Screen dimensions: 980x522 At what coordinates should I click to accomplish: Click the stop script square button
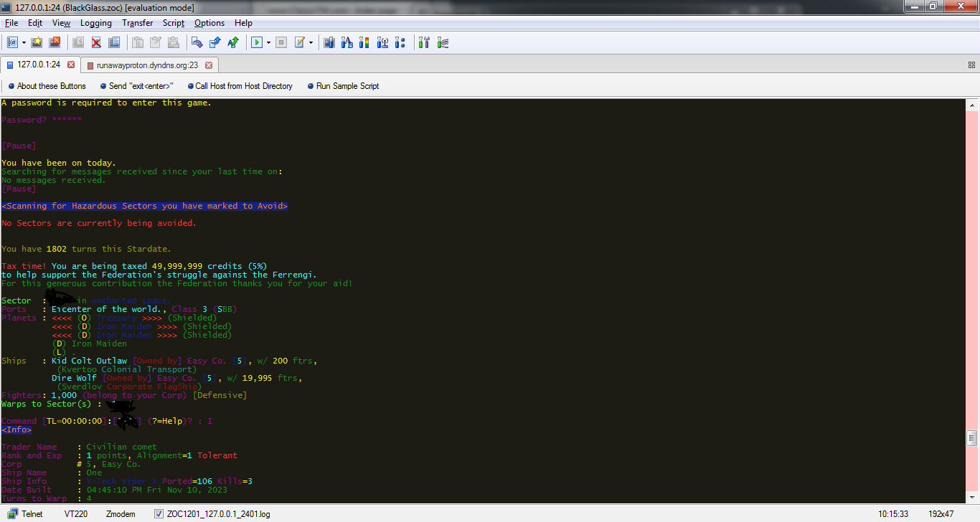click(281, 42)
